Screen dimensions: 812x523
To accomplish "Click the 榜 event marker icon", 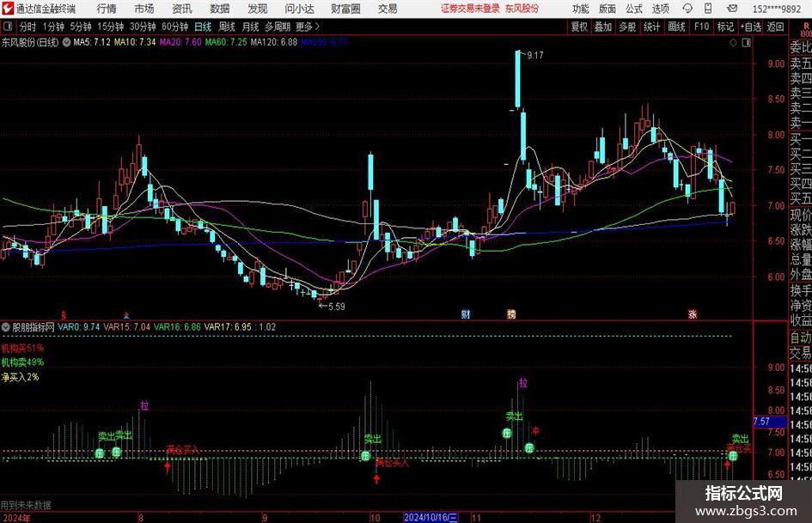I will point(511,314).
